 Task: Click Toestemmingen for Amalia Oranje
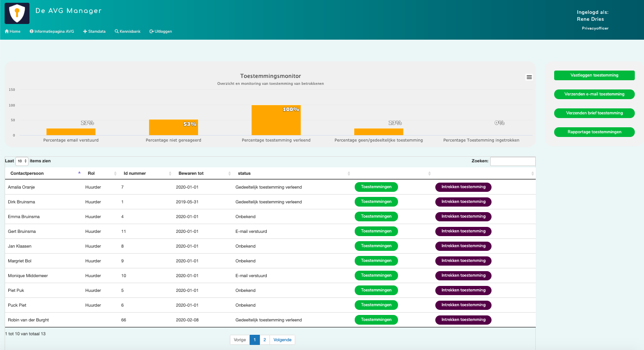point(376,187)
